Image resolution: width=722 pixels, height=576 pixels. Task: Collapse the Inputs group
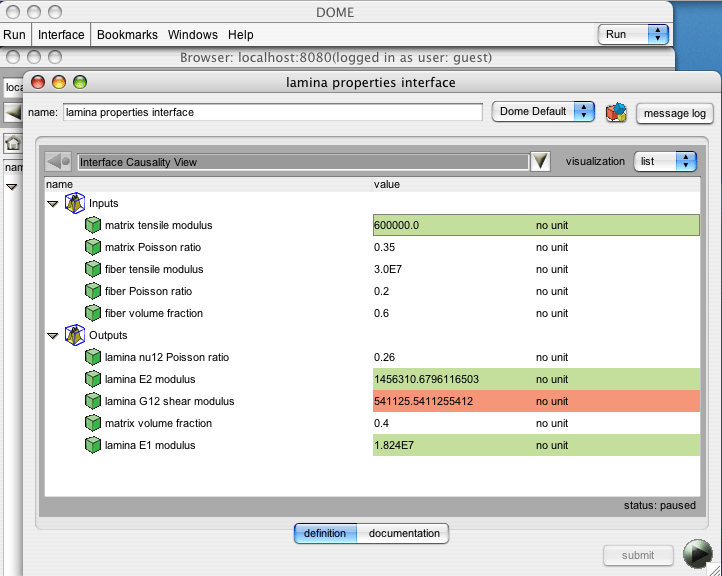pos(53,204)
